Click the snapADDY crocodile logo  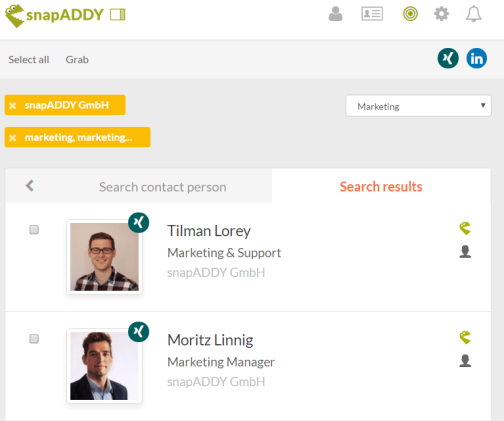(15, 16)
